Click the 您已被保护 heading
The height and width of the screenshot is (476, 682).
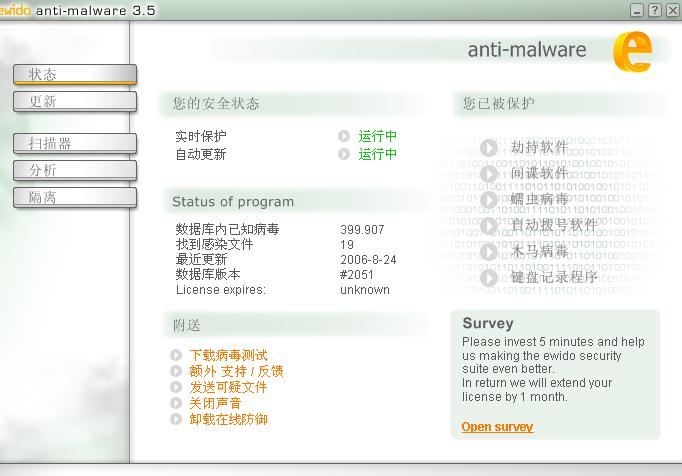tap(498, 104)
